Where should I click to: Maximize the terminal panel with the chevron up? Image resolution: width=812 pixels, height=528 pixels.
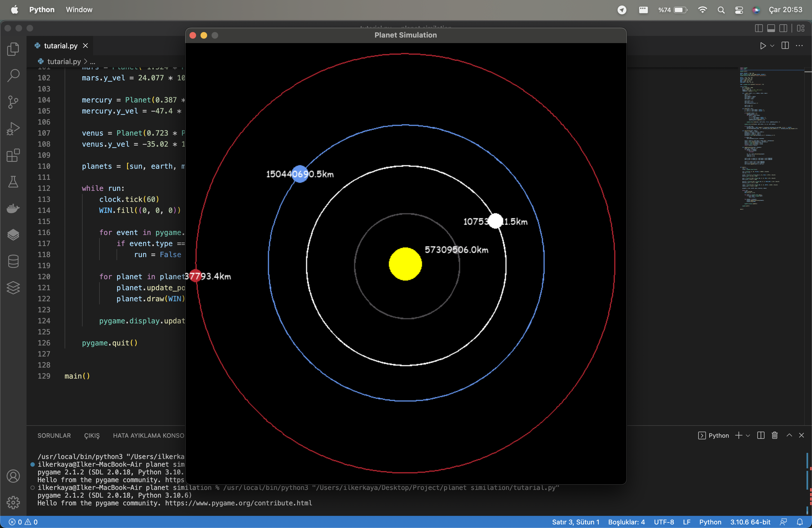(789, 435)
